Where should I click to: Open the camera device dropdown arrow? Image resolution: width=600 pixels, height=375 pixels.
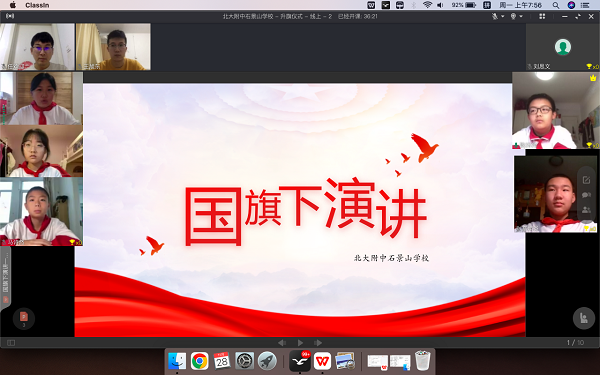[521, 16]
